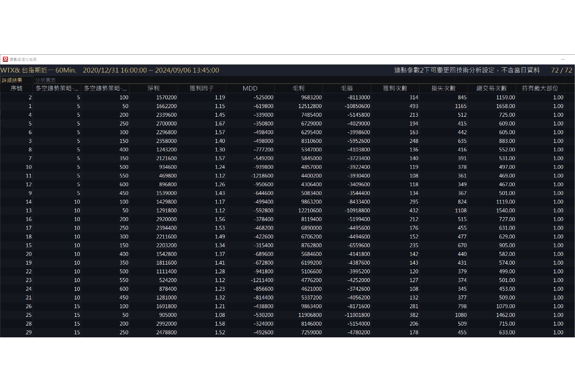Image resolution: width=575 pixels, height=392 pixels.
Task: Click net profit value 896800
Action: click(168, 184)
